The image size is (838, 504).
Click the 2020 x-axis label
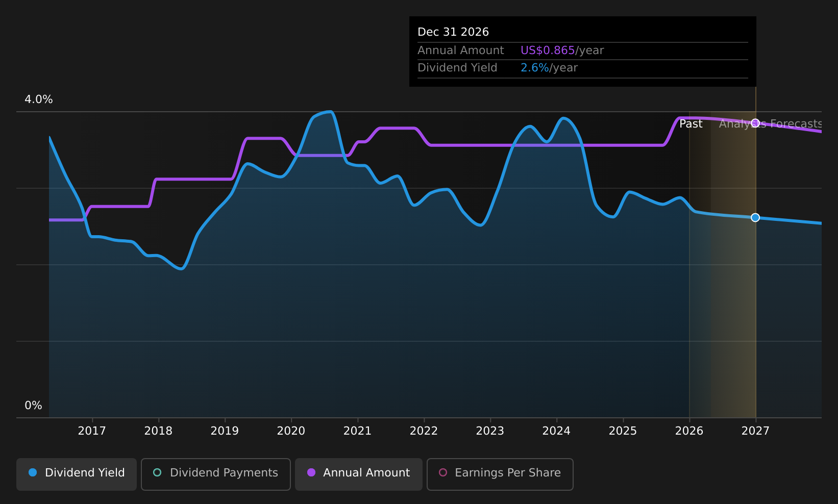(291, 431)
